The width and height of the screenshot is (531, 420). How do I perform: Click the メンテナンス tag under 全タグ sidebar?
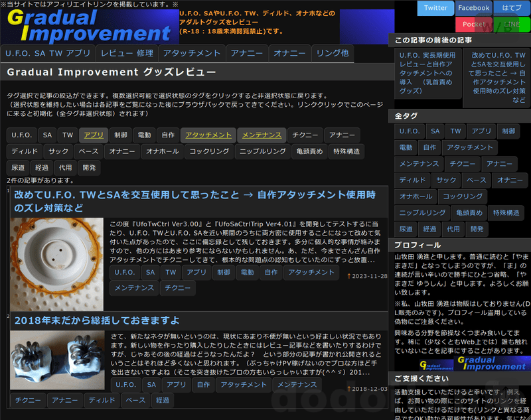point(419,164)
